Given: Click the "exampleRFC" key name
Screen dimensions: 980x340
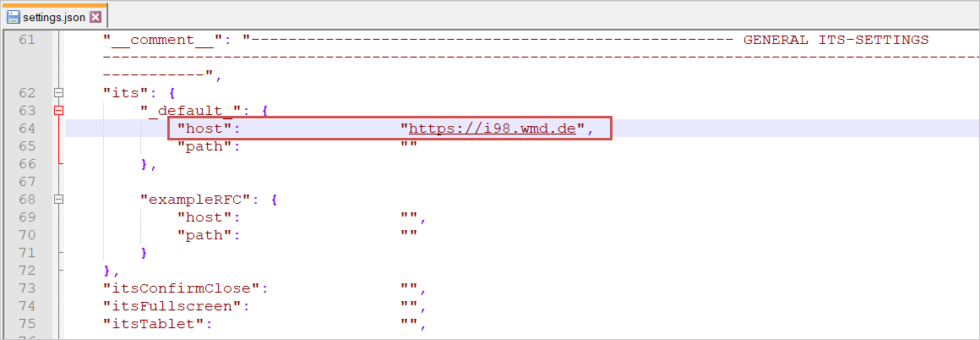Looking at the screenshot, I should 200,200.
